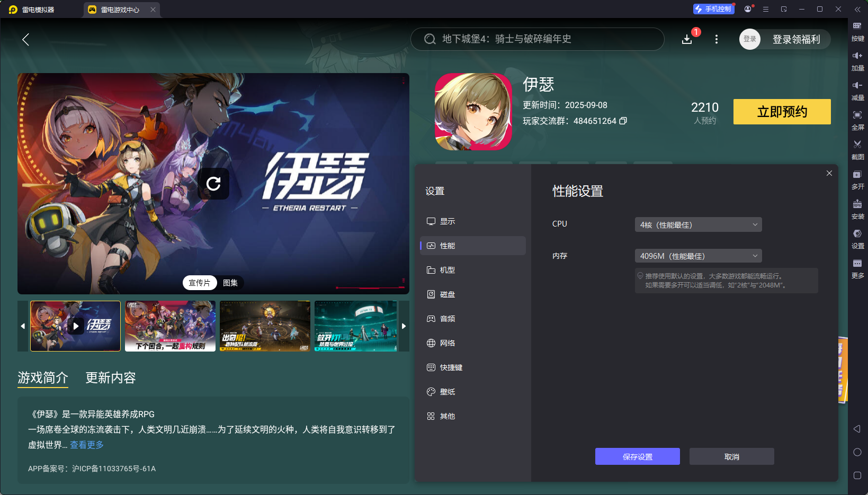Collapse the right sidebar with double chevron
This screenshot has height=495, width=868.
click(857, 10)
